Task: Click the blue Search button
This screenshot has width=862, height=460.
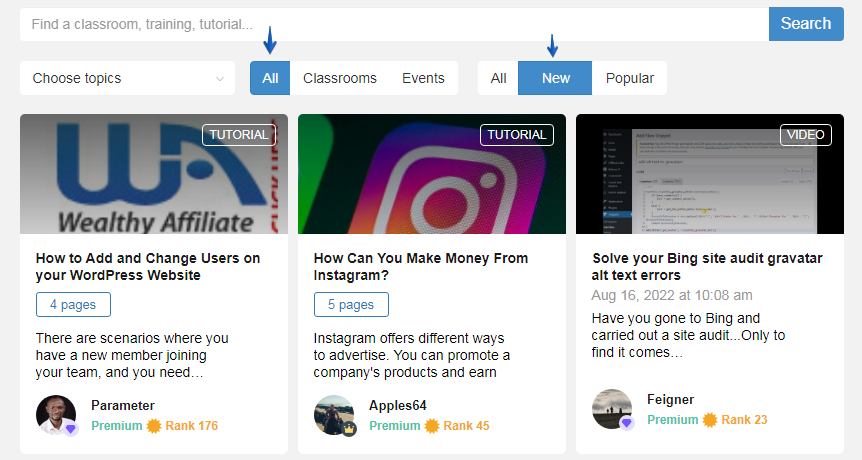Action: [806, 24]
